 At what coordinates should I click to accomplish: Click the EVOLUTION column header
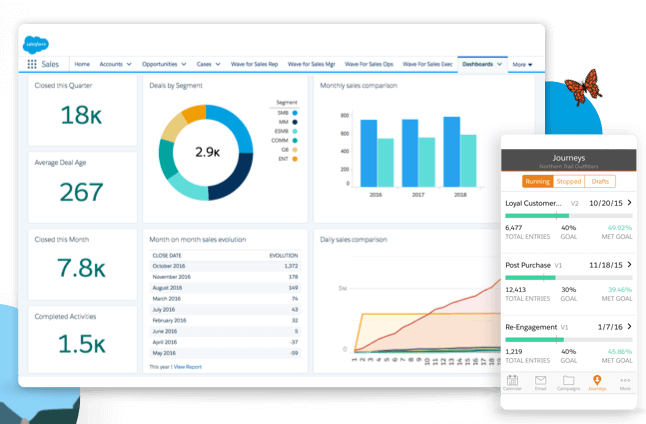[x=283, y=255]
